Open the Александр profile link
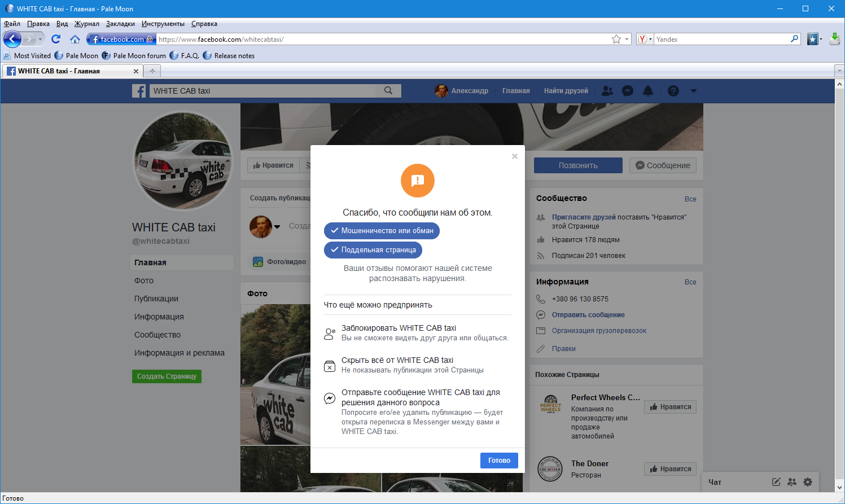 click(x=462, y=91)
